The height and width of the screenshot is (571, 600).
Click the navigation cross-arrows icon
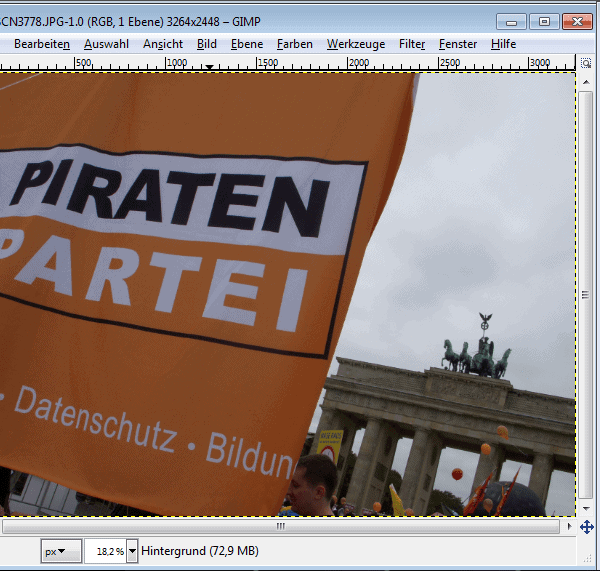coord(587,527)
